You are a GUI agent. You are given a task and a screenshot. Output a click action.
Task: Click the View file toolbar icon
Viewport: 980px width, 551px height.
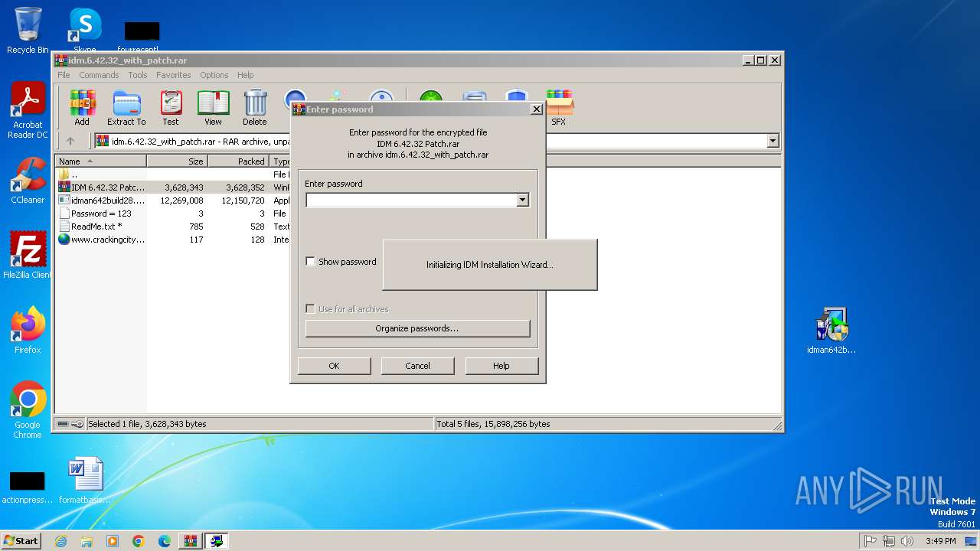point(213,107)
